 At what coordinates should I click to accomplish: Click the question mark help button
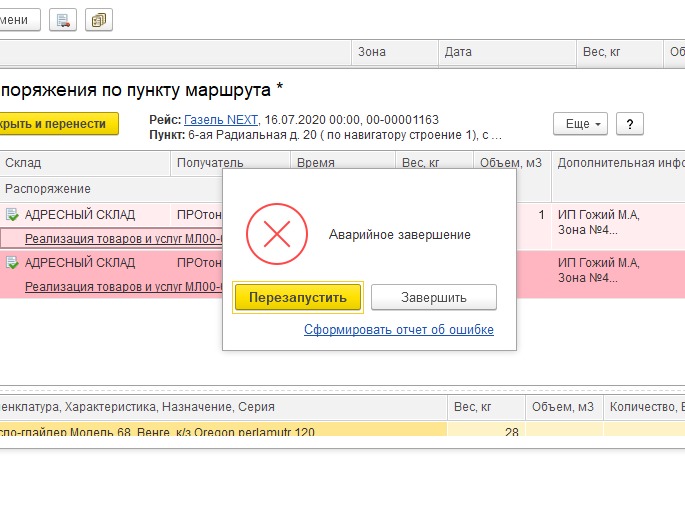pos(629,124)
